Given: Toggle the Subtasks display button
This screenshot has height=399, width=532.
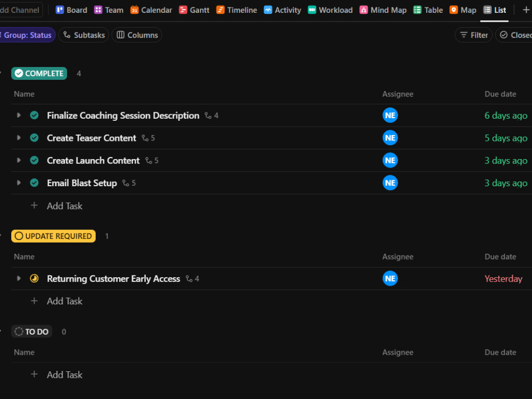Looking at the screenshot, I should pyautogui.click(x=84, y=35).
